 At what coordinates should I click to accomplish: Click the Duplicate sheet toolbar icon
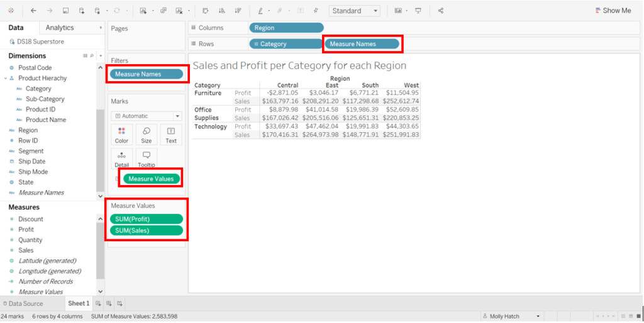(164, 11)
